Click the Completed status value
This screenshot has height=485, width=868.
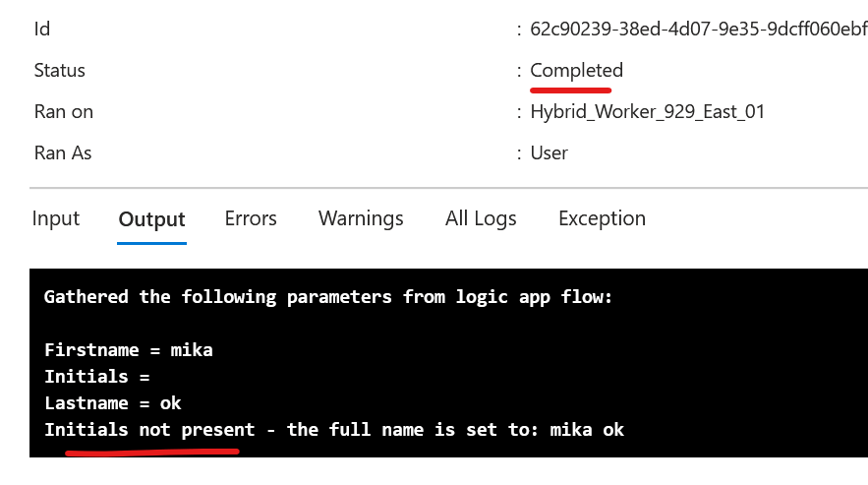click(576, 71)
